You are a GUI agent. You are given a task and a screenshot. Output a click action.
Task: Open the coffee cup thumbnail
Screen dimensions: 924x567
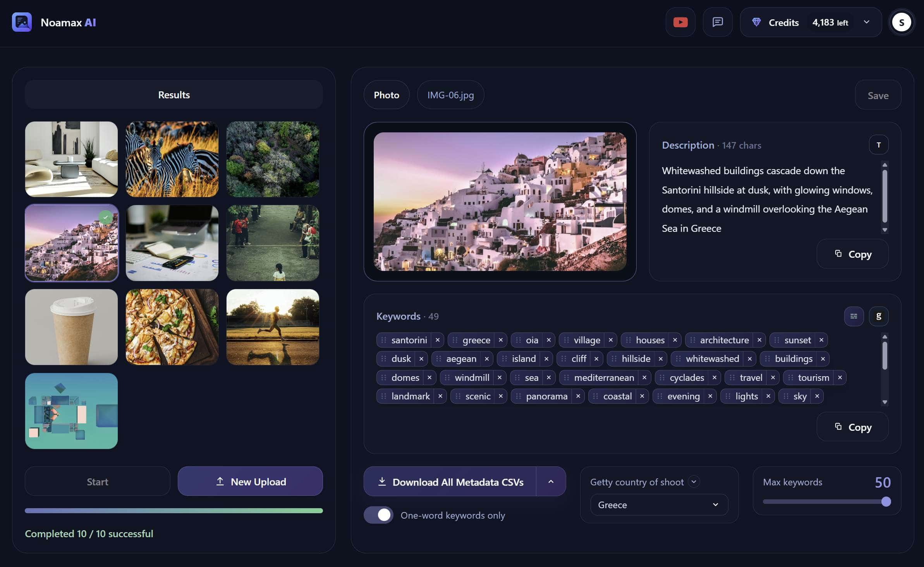click(71, 327)
